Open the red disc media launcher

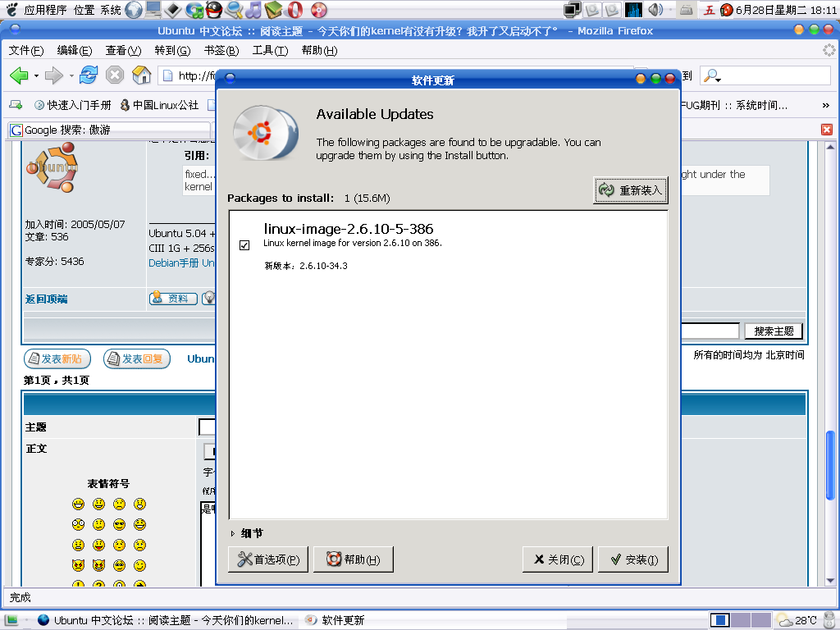tap(319, 10)
